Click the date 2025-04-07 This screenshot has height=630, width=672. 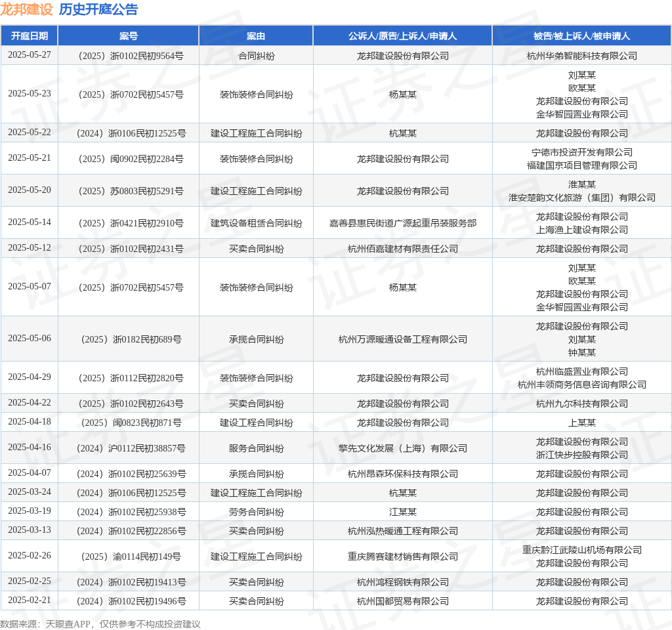pyautogui.click(x=29, y=472)
